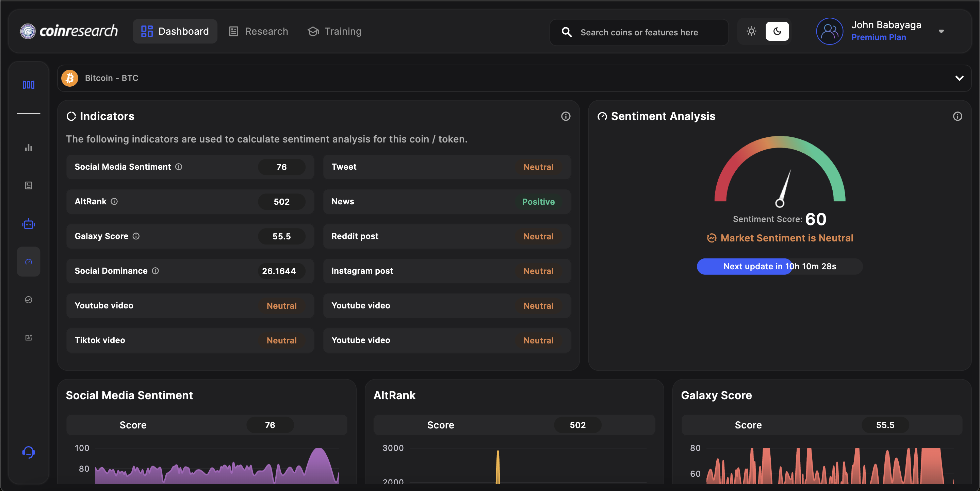
Task: Click the Galaxy Score chart value 55.5
Action: point(885,425)
